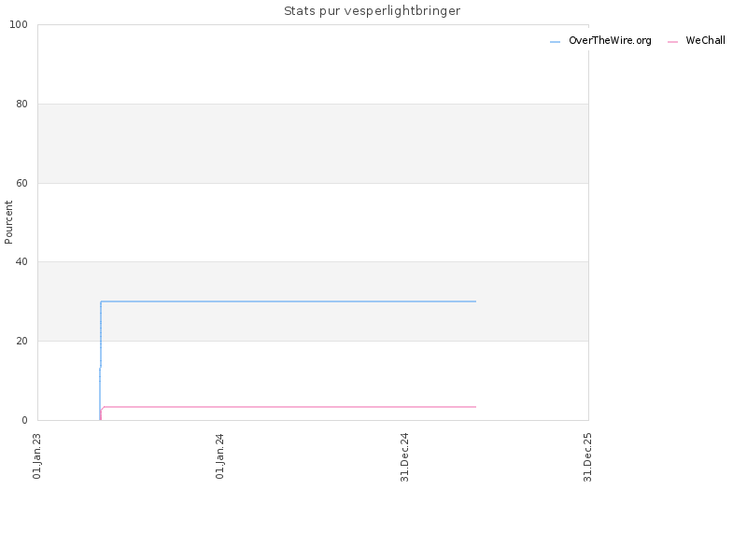Click the blue OverTheWire.org plateau line
This screenshot has width=747, height=560.
coord(289,301)
